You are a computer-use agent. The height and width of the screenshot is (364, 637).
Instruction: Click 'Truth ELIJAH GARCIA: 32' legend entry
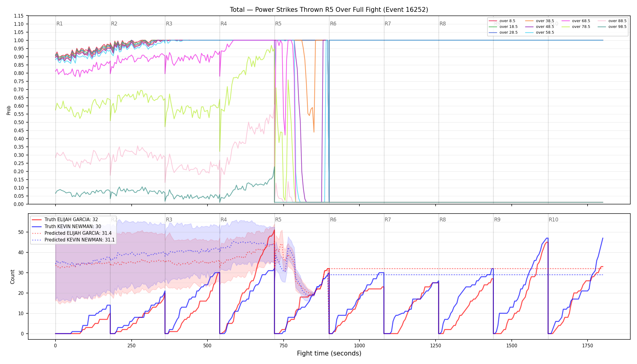point(65,220)
